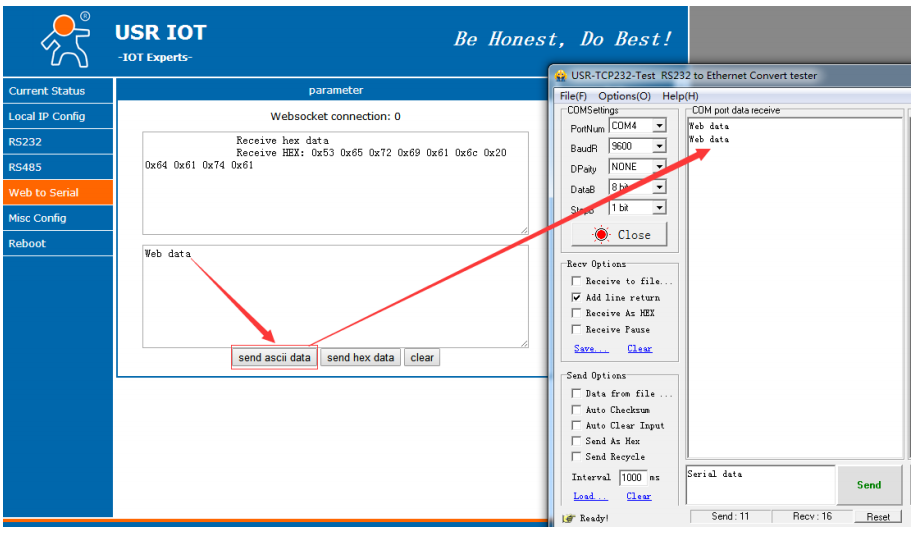Viewport: 915px width, 533px height.
Task: Open the PortNum COM4 dropdown
Action: pos(659,126)
